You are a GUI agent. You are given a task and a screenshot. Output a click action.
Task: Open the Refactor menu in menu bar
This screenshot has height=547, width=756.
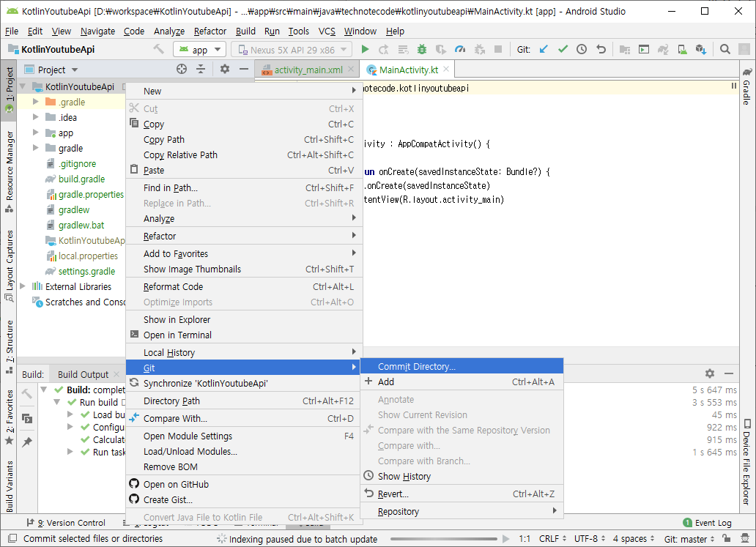[210, 31]
